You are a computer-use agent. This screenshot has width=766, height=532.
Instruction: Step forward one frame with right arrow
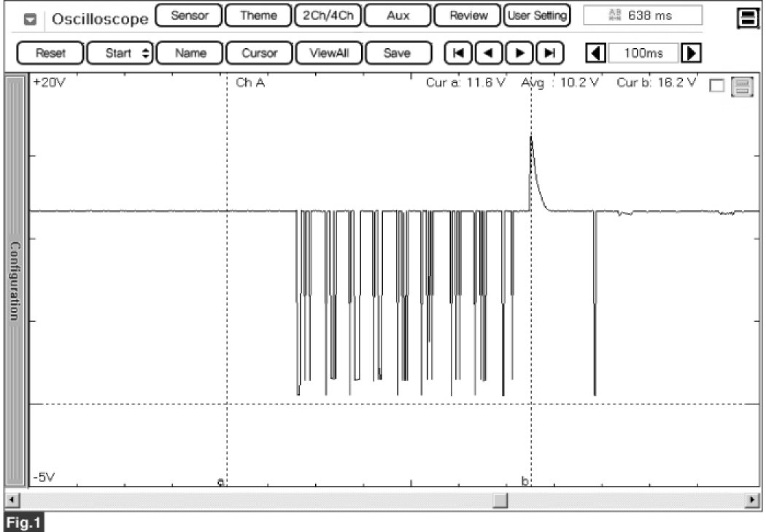click(x=519, y=53)
